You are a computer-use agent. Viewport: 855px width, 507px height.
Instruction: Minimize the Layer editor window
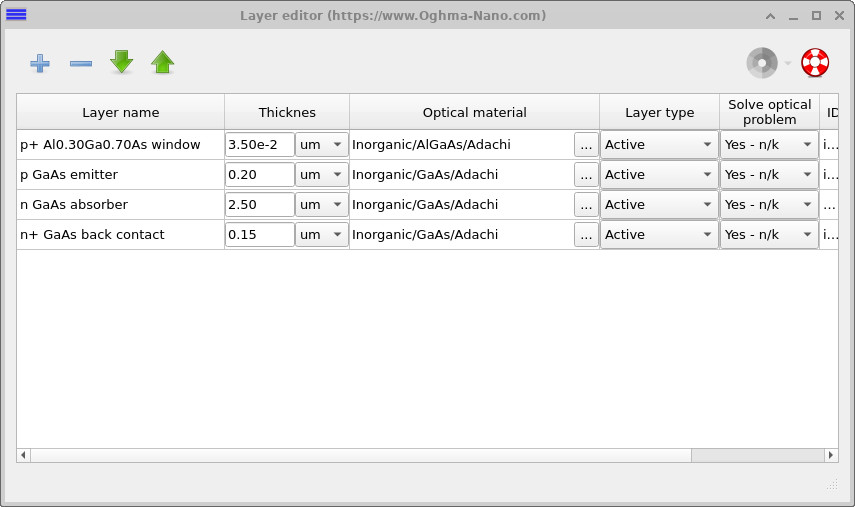coord(793,16)
